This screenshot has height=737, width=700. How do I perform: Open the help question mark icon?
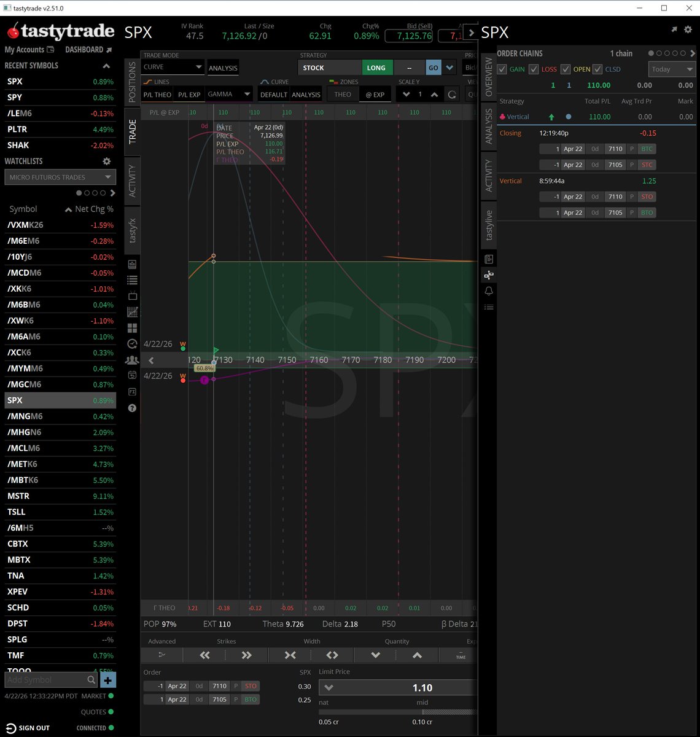[x=132, y=408]
